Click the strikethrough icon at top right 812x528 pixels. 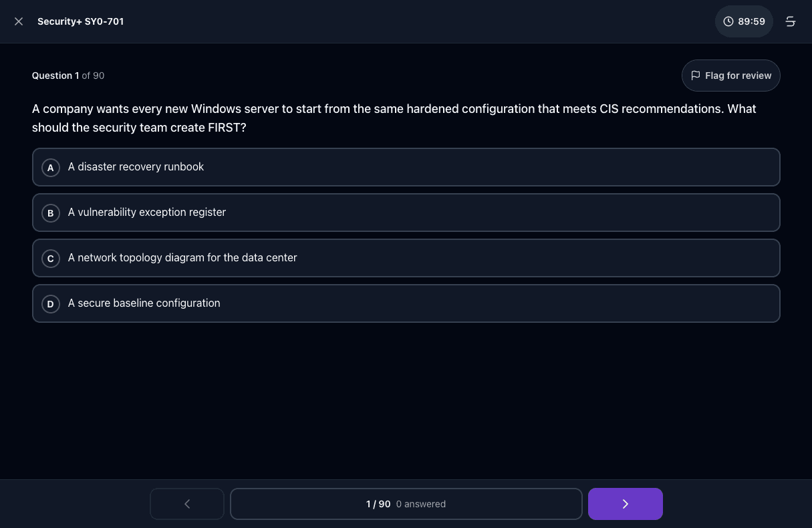click(x=791, y=21)
